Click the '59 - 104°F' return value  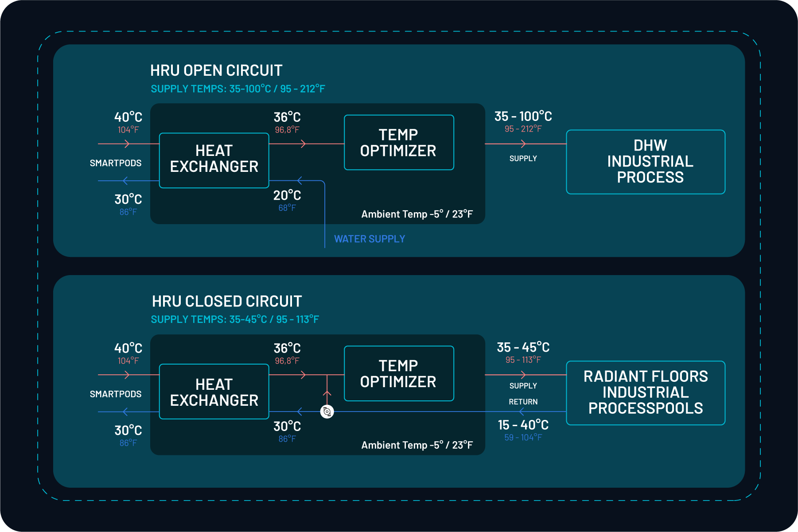point(523,438)
